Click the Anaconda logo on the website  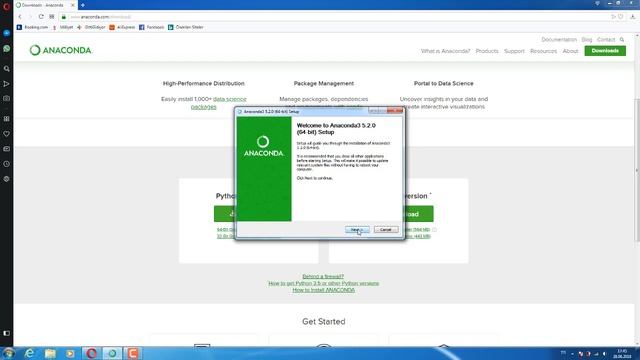pyautogui.click(x=61, y=50)
